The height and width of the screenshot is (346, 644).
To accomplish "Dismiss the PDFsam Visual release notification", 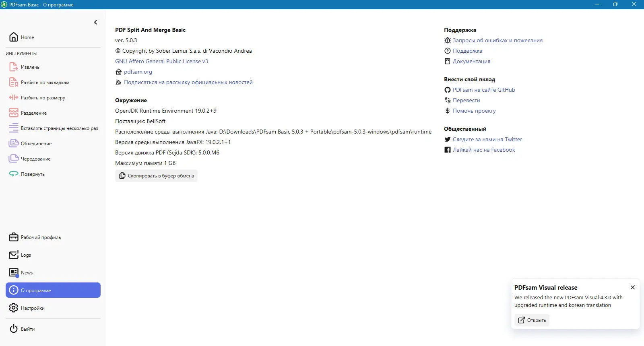I will 633,287.
